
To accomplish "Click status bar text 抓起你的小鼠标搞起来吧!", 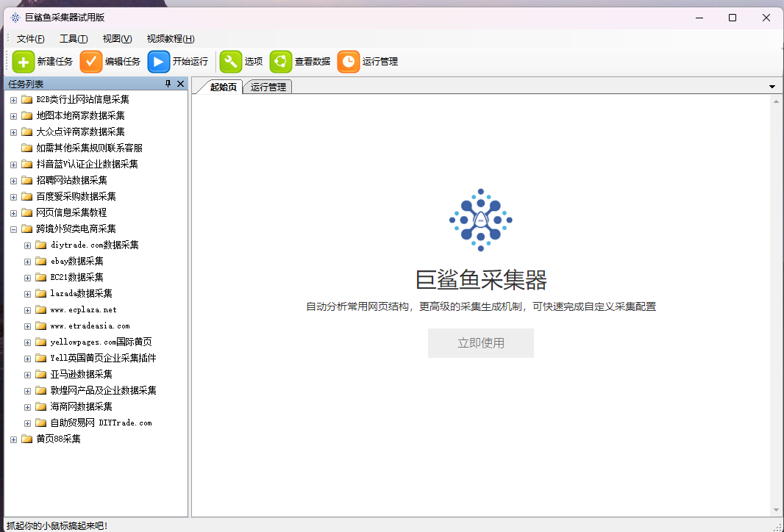I will click(57, 525).
